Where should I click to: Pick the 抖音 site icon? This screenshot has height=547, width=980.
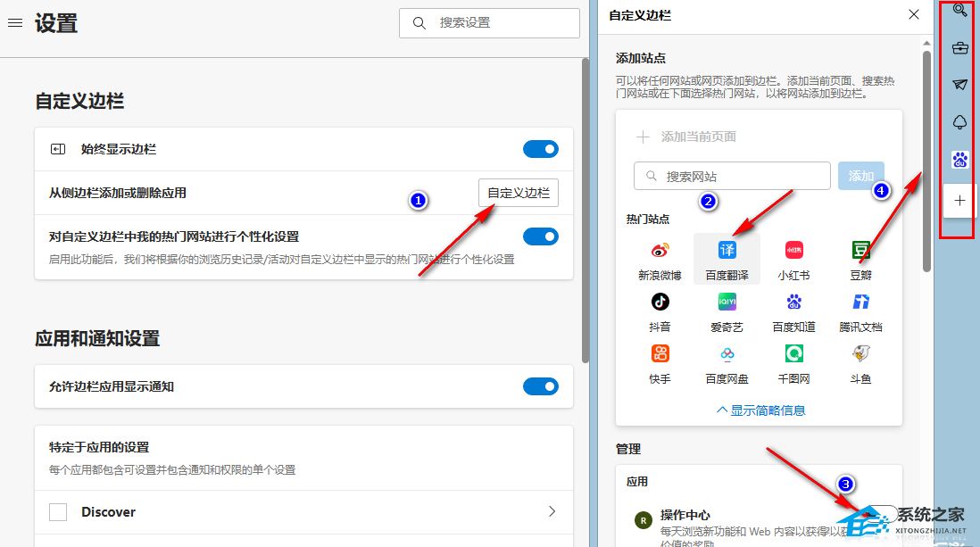(x=660, y=302)
